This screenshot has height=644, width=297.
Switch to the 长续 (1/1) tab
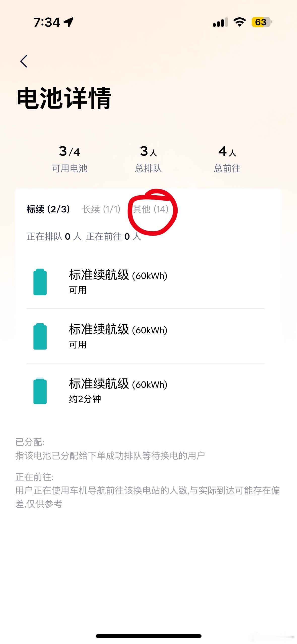(x=101, y=209)
